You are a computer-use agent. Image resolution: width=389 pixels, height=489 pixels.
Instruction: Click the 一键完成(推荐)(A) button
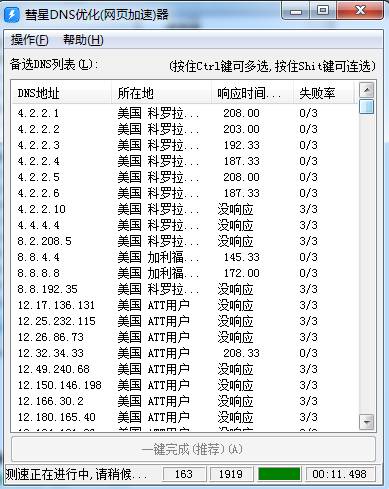point(193,449)
